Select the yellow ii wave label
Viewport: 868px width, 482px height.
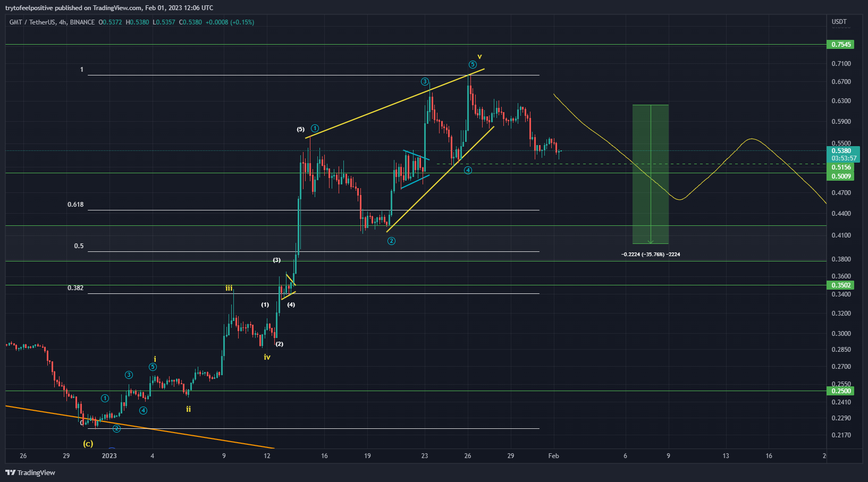click(x=188, y=409)
